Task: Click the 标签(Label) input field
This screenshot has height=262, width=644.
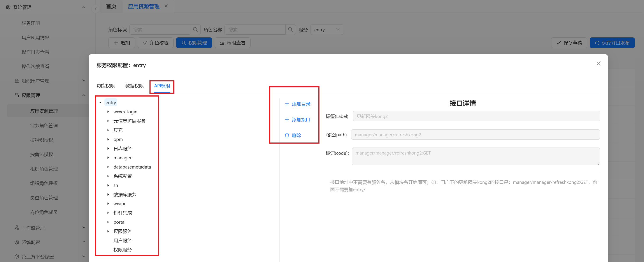Action: pos(476,116)
